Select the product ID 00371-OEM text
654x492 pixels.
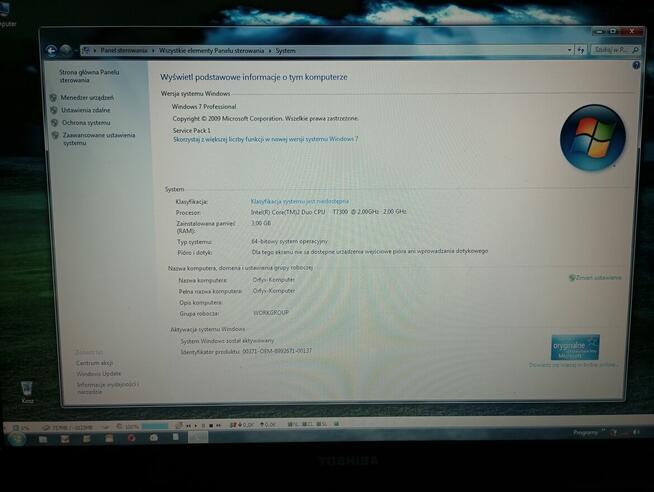coord(277,351)
